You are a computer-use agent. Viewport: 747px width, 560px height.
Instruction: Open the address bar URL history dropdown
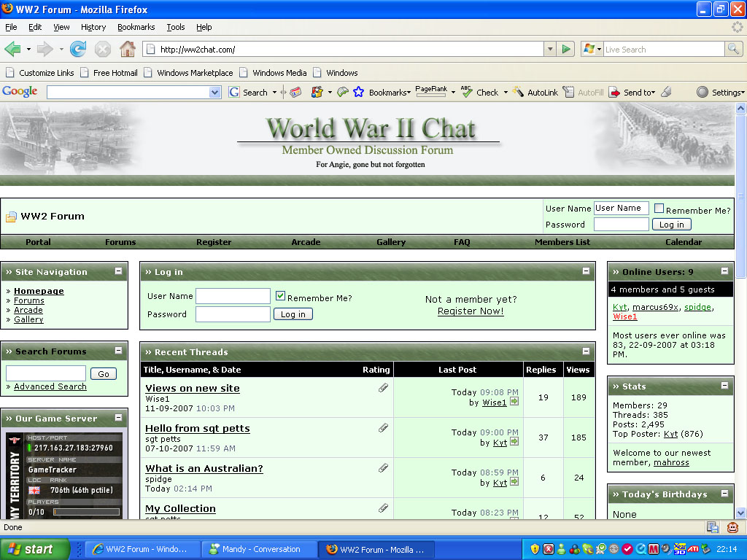pos(550,49)
